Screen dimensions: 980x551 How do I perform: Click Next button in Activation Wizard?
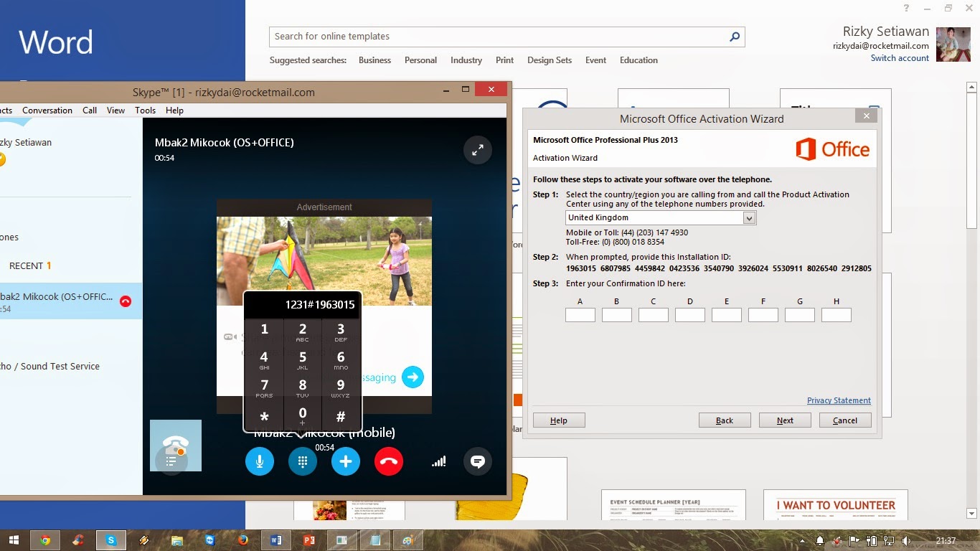coord(785,420)
